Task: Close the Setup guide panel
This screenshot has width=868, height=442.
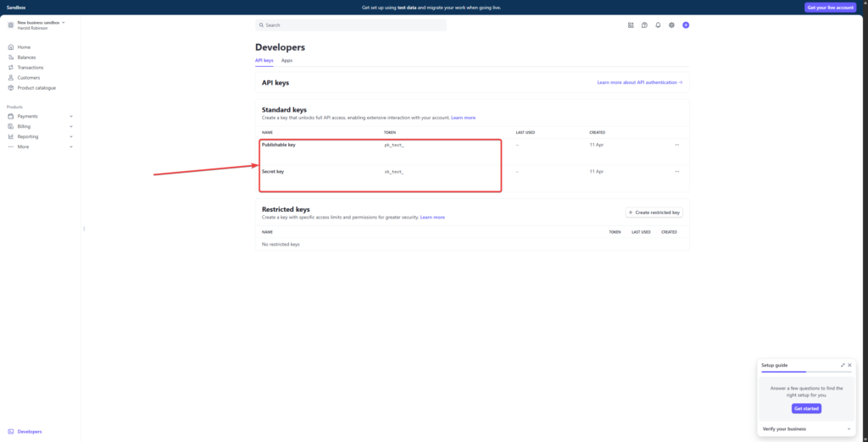Action: pyautogui.click(x=850, y=365)
